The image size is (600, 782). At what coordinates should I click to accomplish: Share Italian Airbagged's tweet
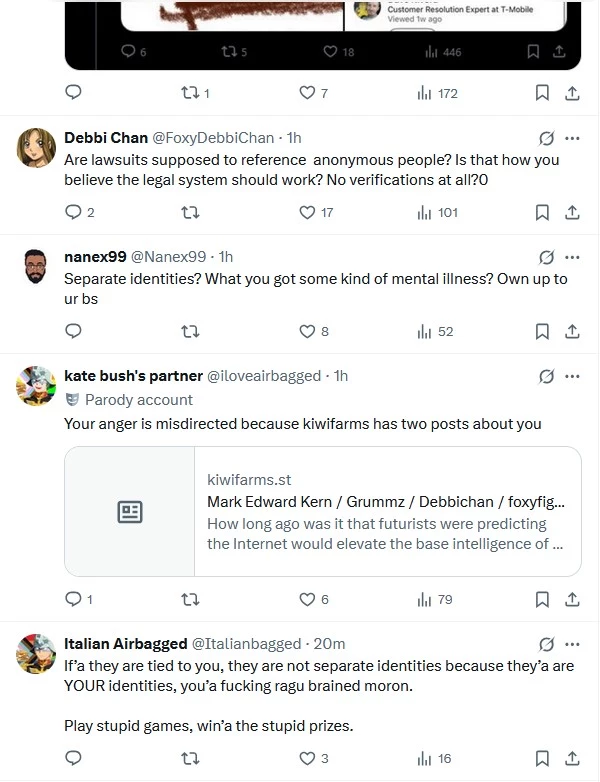click(572, 759)
